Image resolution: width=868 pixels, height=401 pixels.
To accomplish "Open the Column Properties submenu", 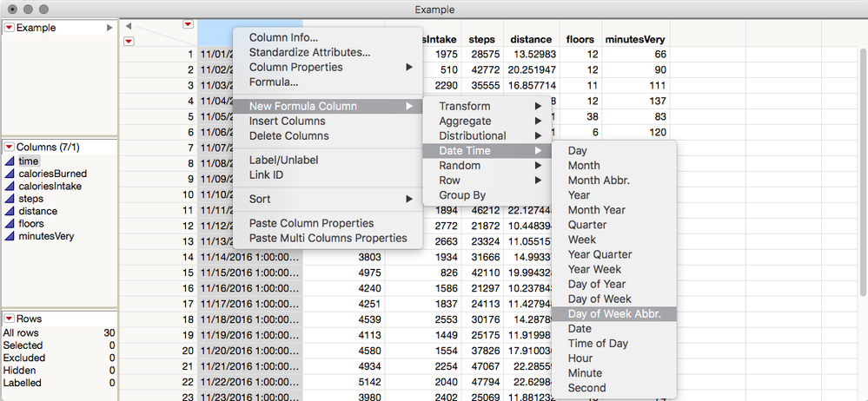I will (328, 68).
